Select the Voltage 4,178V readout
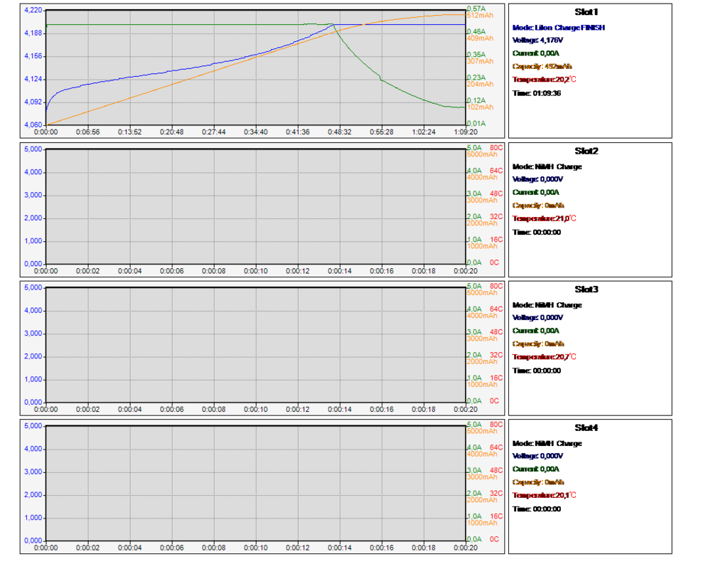Image resolution: width=728 pixels, height=564 pixels. click(x=537, y=41)
